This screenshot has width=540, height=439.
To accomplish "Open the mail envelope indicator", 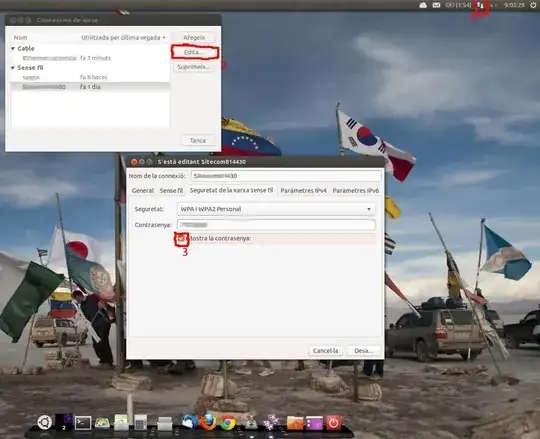I will point(436,5).
